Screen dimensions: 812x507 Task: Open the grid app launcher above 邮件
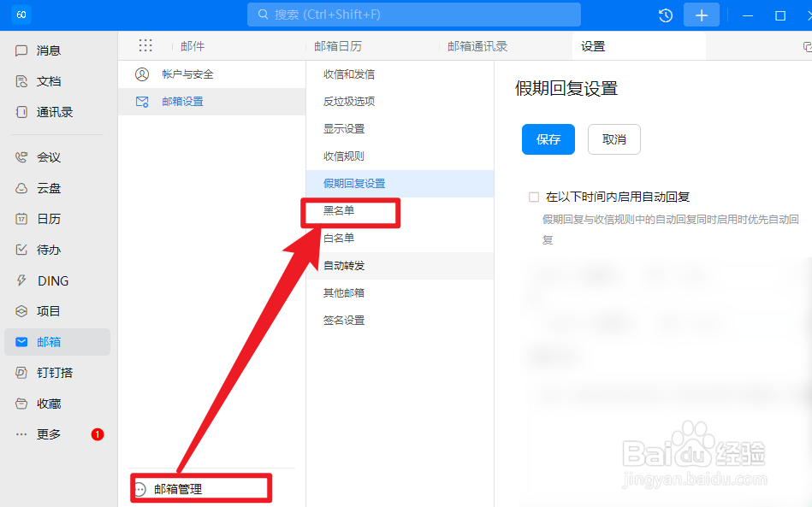coord(145,44)
